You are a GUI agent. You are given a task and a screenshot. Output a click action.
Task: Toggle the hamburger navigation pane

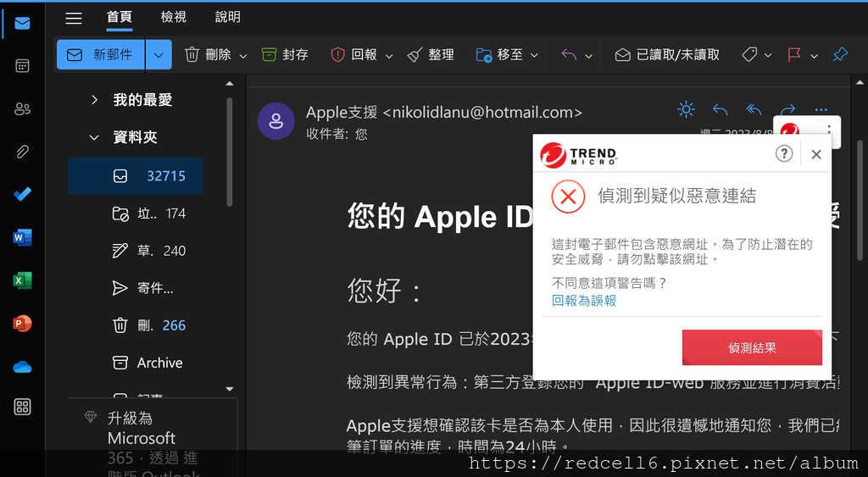point(74,18)
